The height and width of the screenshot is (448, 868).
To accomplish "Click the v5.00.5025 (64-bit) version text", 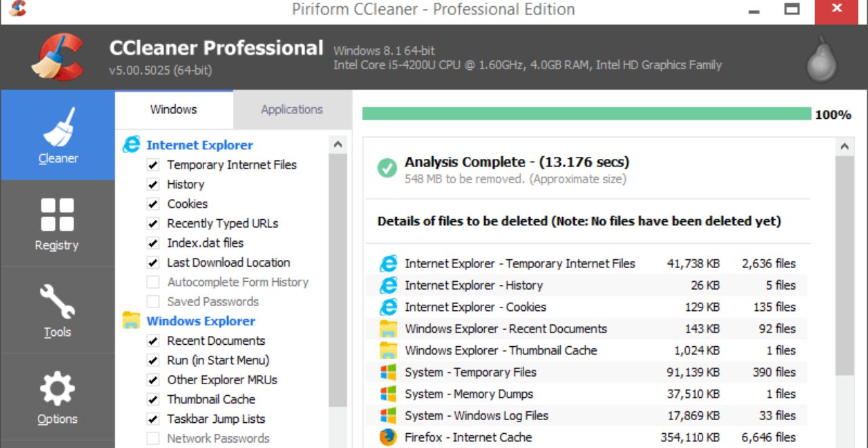I will pos(161,70).
